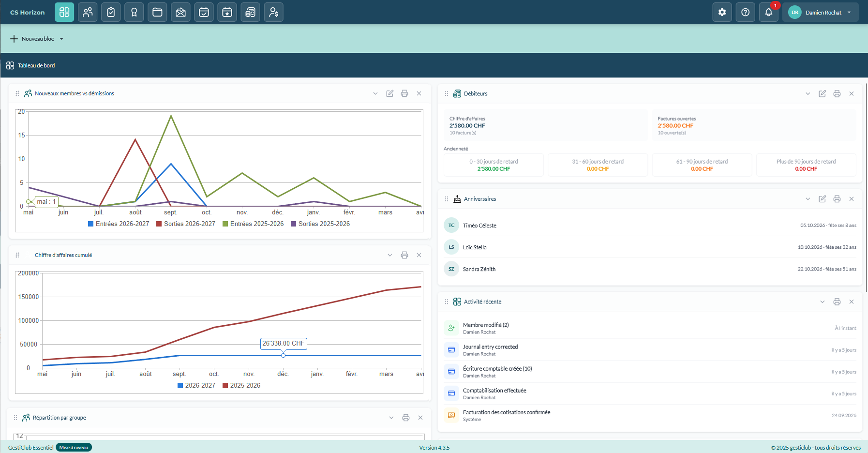
Task: Toggle Sorties 2026-2027 legend series
Action: click(x=186, y=224)
